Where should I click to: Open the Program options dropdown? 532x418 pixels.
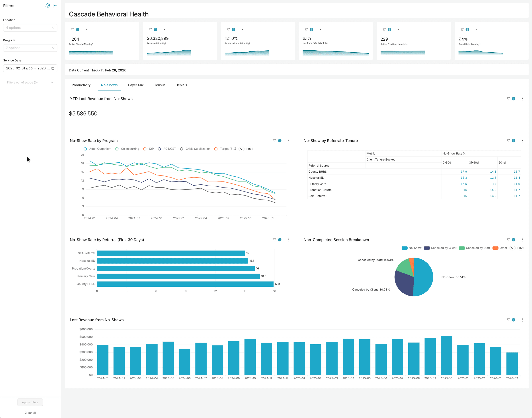30,48
